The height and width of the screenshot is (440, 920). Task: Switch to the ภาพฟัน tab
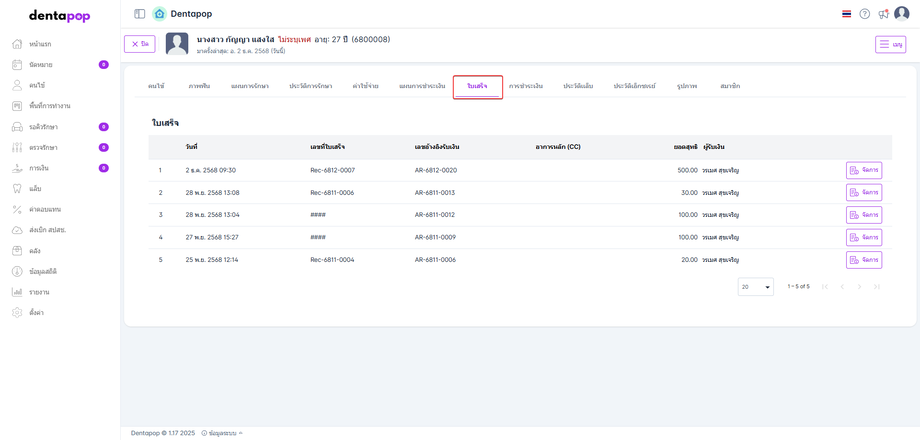tap(199, 86)
